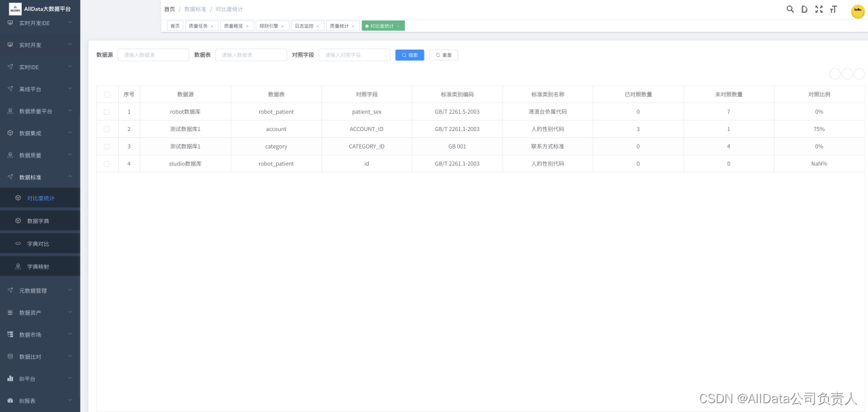Viewport: 868px width, 412px height.
Task: Click the paper-plane icon beside 实时IDE
Action: tap(10, 67)
